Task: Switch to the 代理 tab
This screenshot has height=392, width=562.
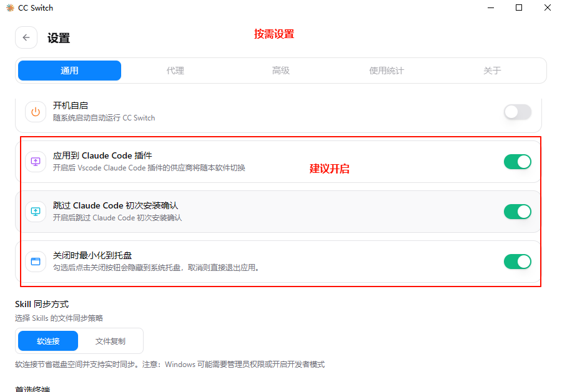Action: pos(175,71)
